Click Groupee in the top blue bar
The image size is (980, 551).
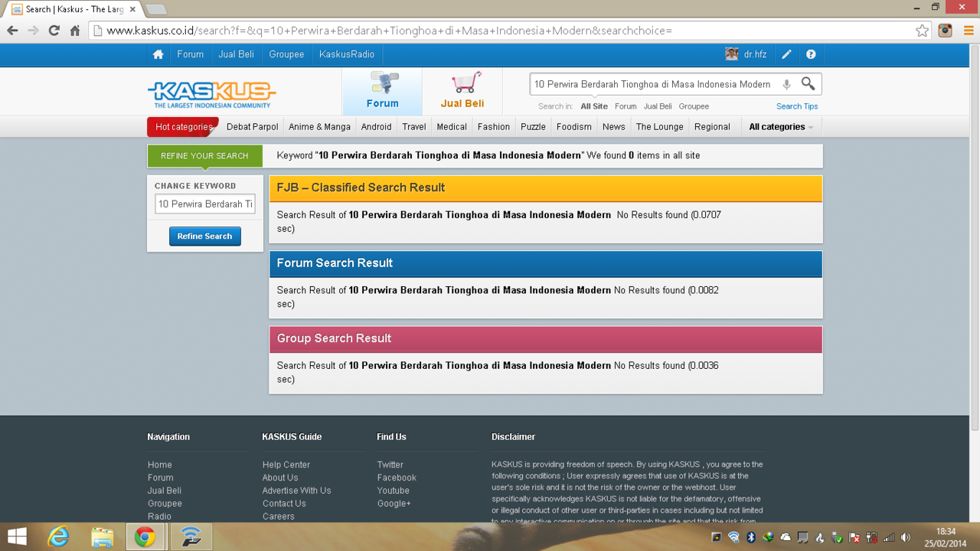tap(286, 54)
